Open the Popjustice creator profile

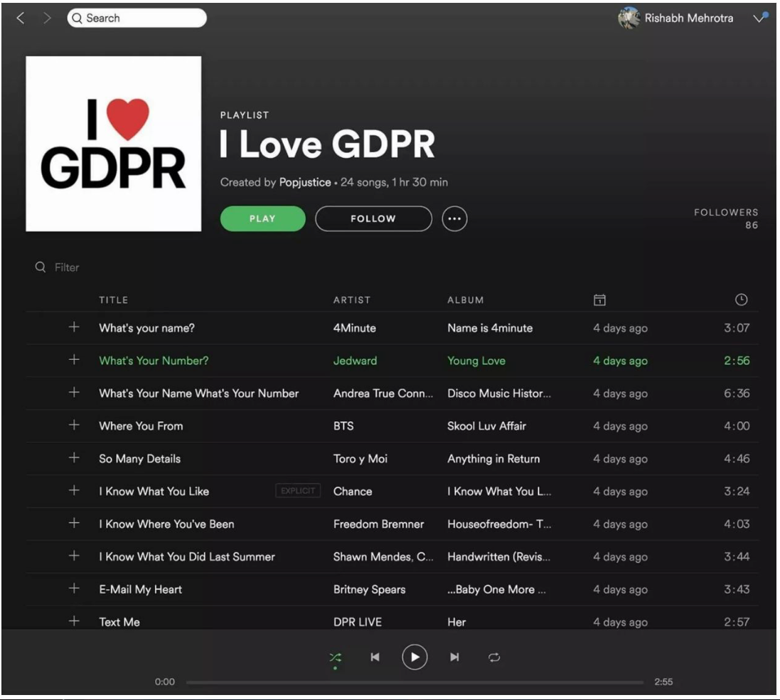coord(305,182)
